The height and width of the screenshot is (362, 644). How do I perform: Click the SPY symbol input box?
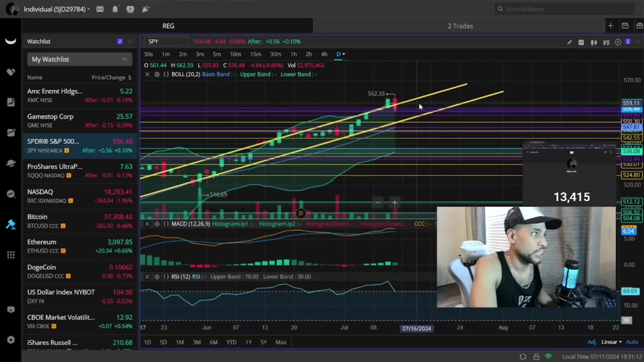pyautogui.click(x=166, y=42)
